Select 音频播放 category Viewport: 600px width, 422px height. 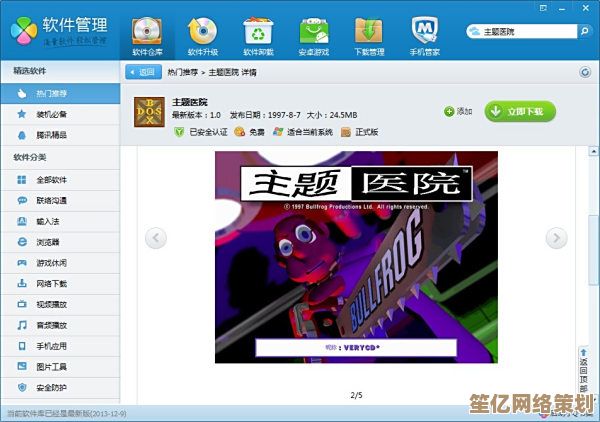pyautogui.click(x=60, y=325)
